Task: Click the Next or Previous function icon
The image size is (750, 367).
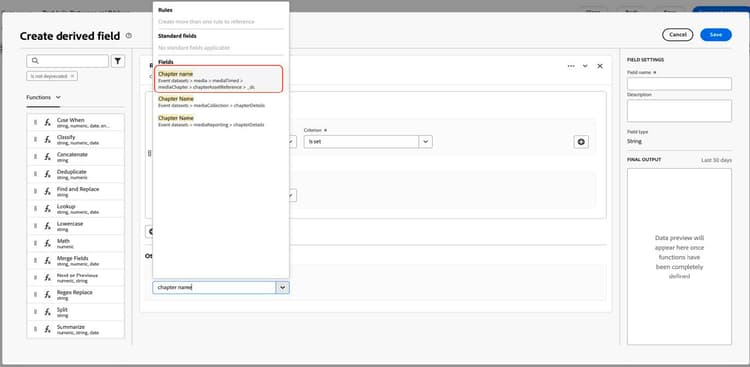Action: click(47, 278)
